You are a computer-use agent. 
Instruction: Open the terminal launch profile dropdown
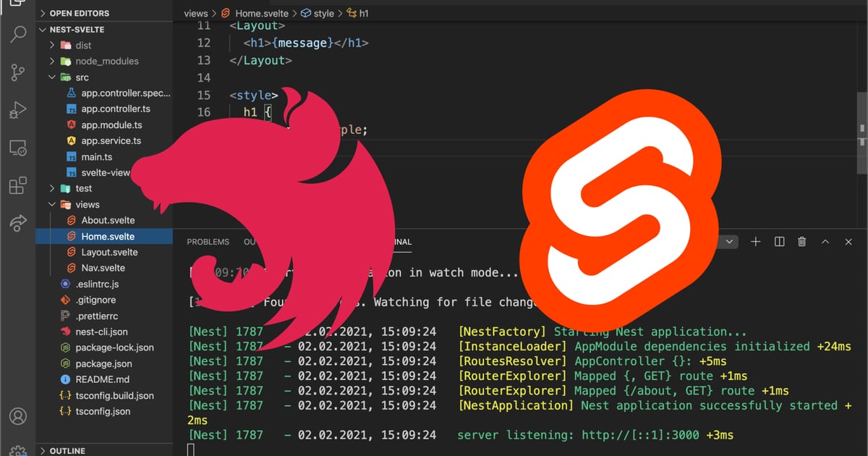point(728,241)
